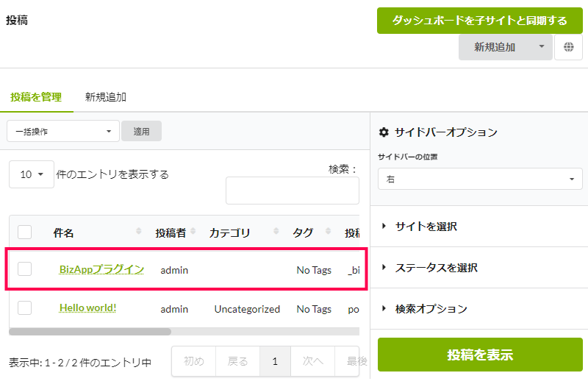Viewport: 588px width, 384px height.
Task: Open the 一括操作 bulk action dropdown
Action: pos(63,131)
